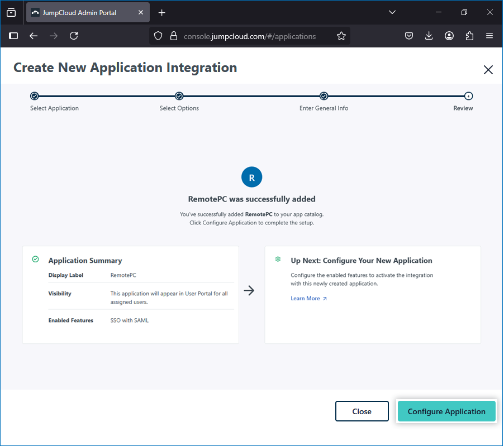Click the RemotePC app avatar icon
The height and width of the screenshot is (446, 504).
point(251,178)
